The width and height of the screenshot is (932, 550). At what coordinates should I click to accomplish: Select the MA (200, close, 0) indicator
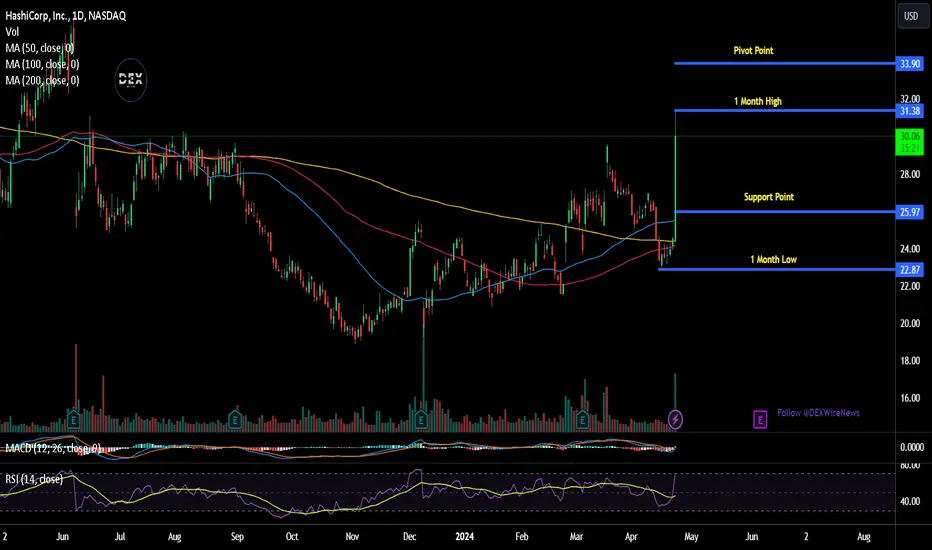[42, 80]
